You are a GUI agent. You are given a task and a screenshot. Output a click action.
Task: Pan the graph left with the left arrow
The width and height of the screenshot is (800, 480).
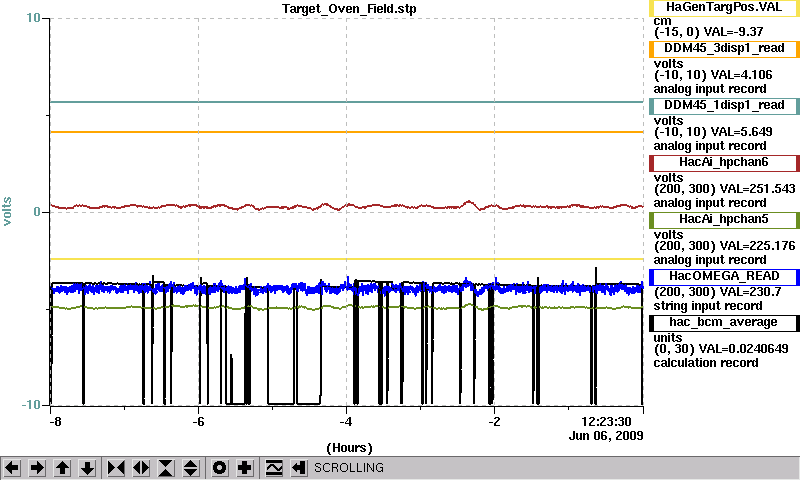(12, 468)
